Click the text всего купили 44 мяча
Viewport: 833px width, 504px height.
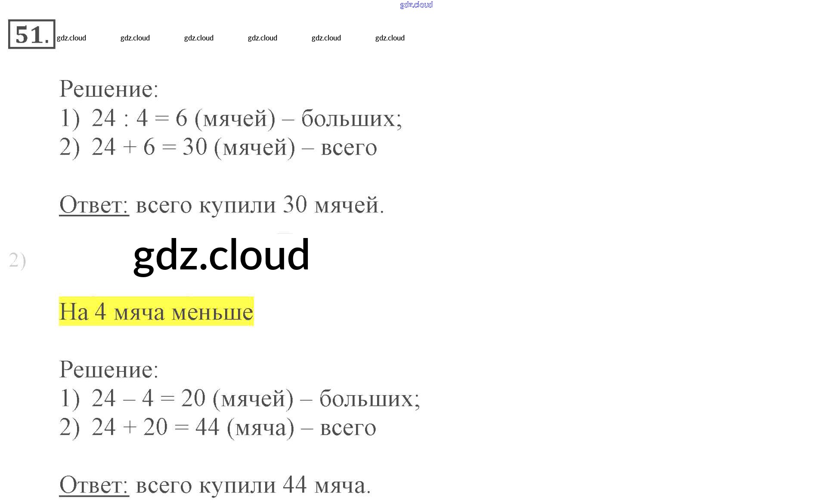click(x=253, y=485)
